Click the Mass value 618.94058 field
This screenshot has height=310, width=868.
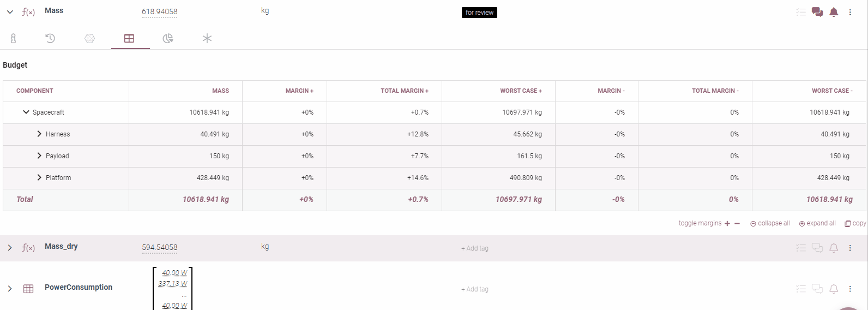coord(159,12)
